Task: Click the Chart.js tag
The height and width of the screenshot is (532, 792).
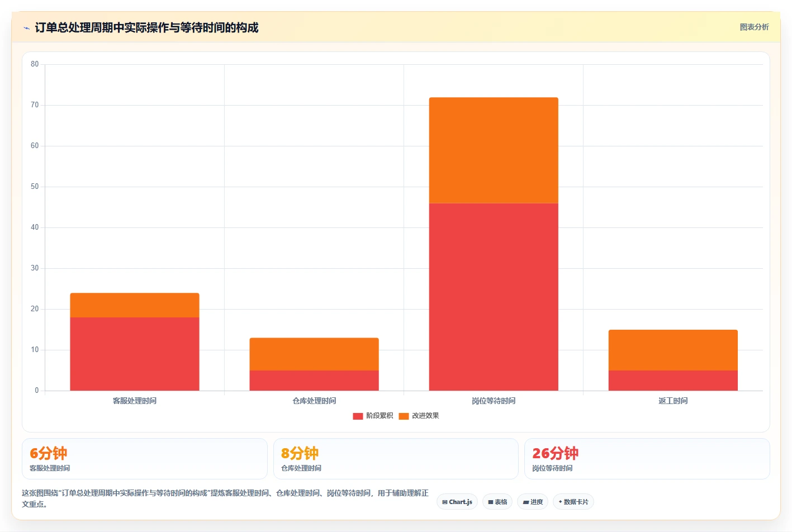Action: point(457,502)
